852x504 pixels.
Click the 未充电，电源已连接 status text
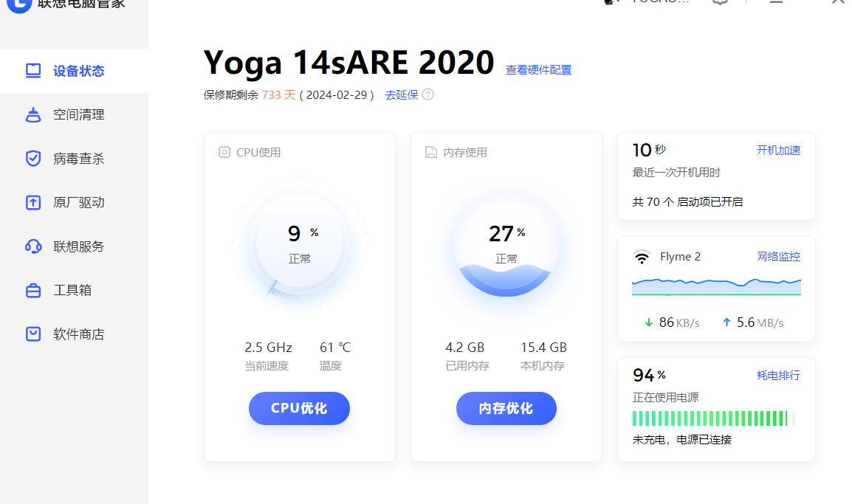click(682, 440)
